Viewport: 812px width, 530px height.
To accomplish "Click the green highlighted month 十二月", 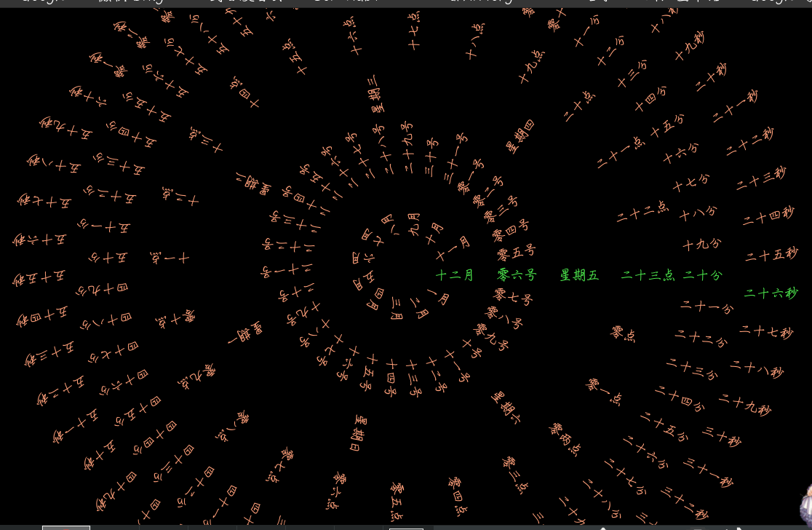I will 454,275.
